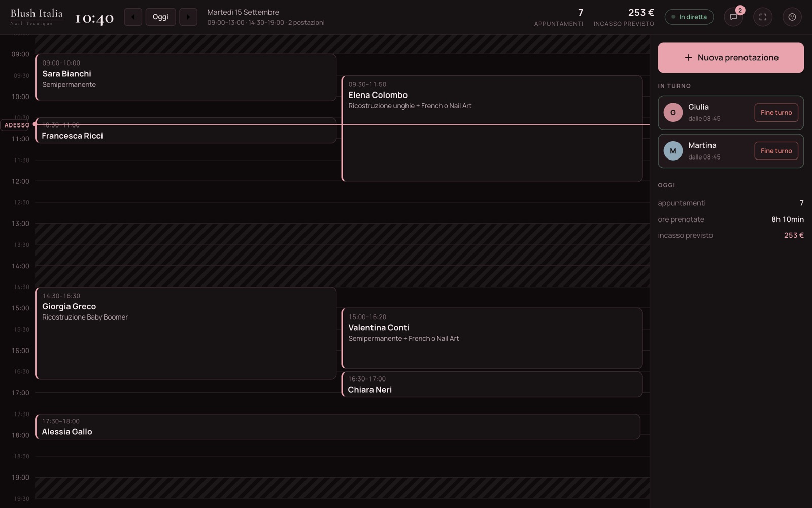Click Martina's avatar with letter M
The width and height of the screenshot is (812, 508).
coord(673,151)
